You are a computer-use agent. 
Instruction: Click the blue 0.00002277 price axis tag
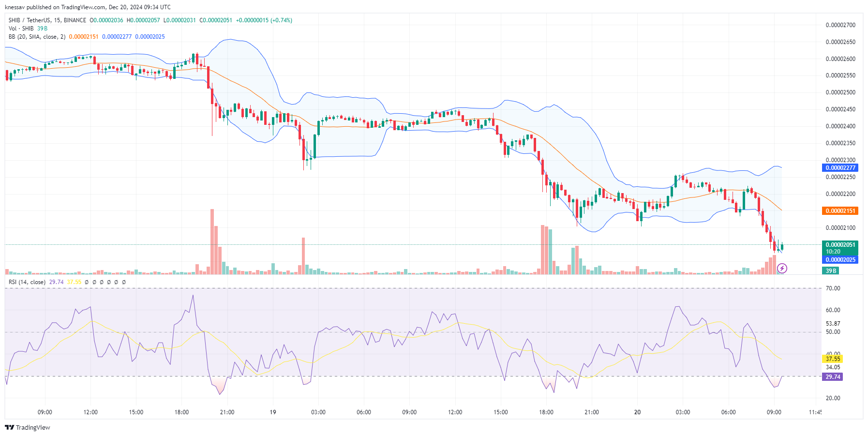click(x=840, y=168)
